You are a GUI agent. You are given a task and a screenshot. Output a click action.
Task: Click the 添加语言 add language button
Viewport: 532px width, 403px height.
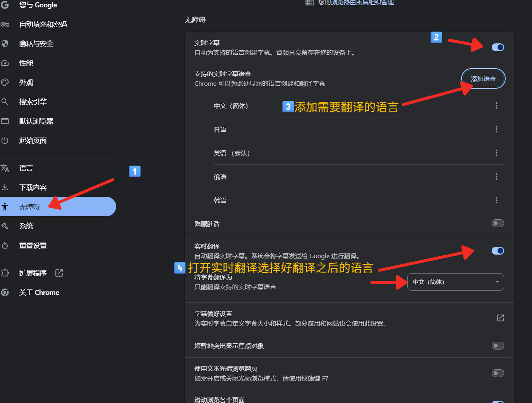483,79
